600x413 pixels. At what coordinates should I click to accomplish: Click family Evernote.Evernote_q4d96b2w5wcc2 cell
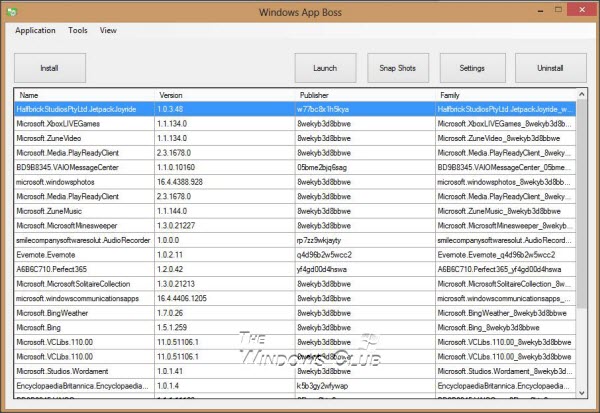[x=505, y=255]
